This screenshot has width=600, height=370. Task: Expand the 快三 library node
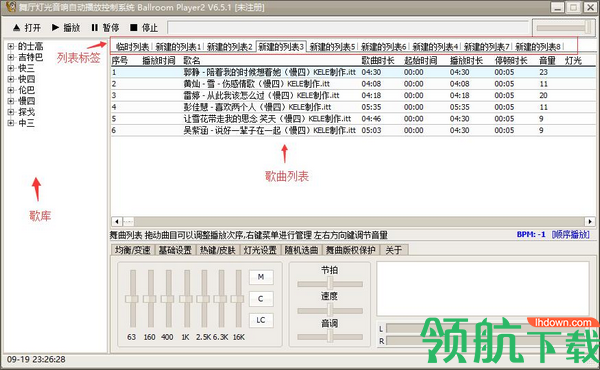coord(11,68)
